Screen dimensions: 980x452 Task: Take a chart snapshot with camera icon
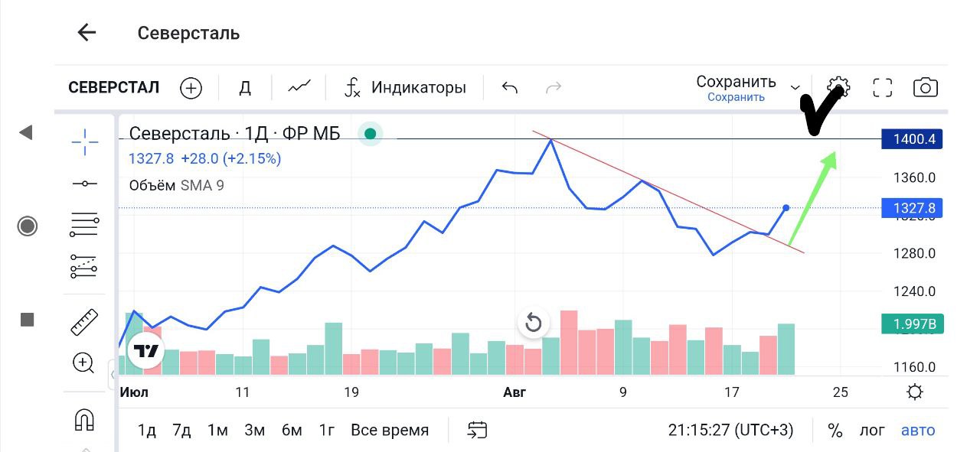coord(926,88)
